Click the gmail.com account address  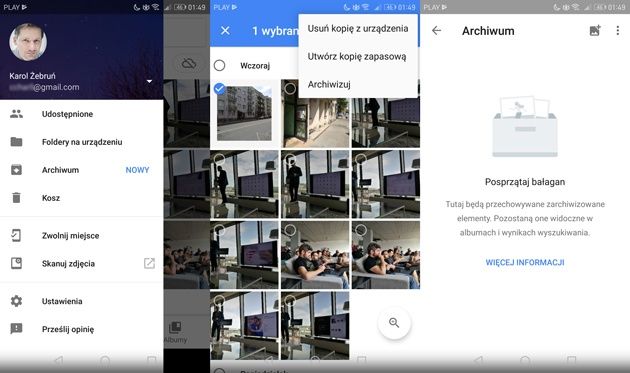tap(44, 87)
